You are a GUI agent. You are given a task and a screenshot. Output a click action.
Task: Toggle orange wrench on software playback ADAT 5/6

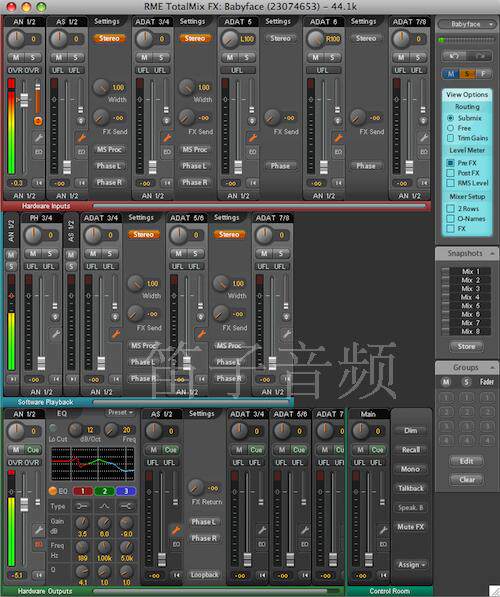click(x=201, y=334)
